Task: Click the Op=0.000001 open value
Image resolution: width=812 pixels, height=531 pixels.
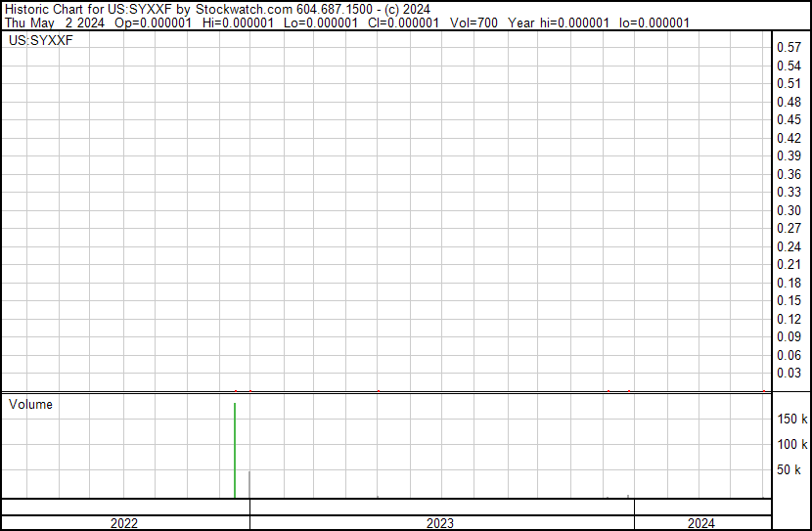Action: point(154,23)
